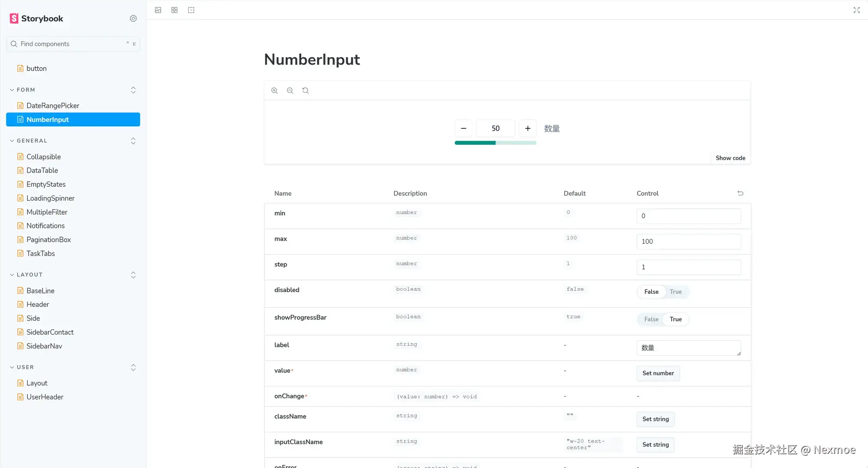Screen dimensions: 868x468
Task: Select False option for disabled control
Action: click(x=651, y=292)
